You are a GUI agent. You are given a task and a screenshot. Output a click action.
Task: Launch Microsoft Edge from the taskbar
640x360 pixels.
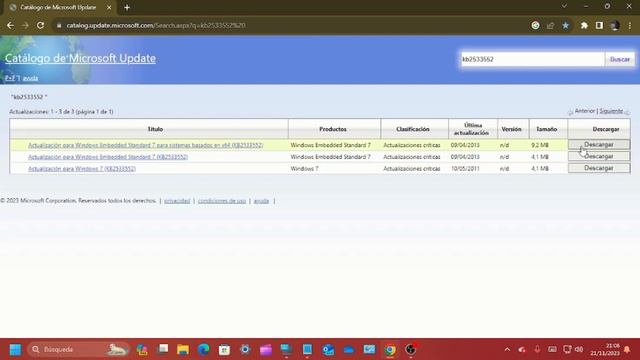coord(204,349)
